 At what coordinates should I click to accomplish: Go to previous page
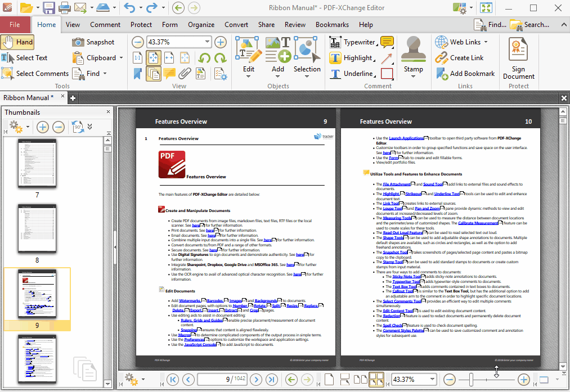click(188, 380)
